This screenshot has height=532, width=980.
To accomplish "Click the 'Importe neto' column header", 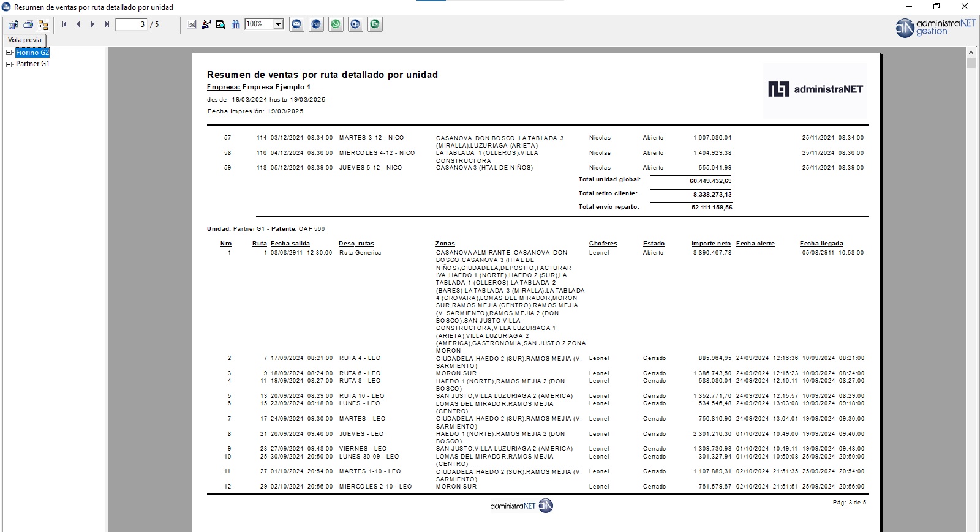I will (711, 244).
